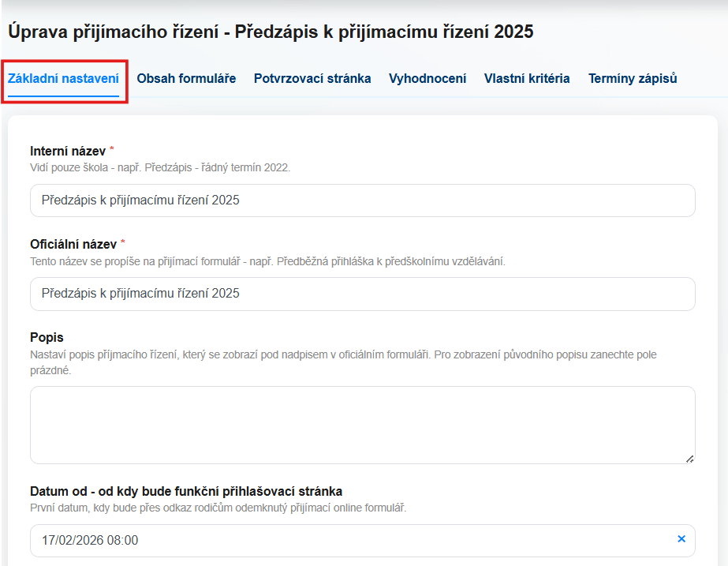Switch to the Termíny zápisů tab
This screenshot has height=566, width=728.
click(633, 79)
